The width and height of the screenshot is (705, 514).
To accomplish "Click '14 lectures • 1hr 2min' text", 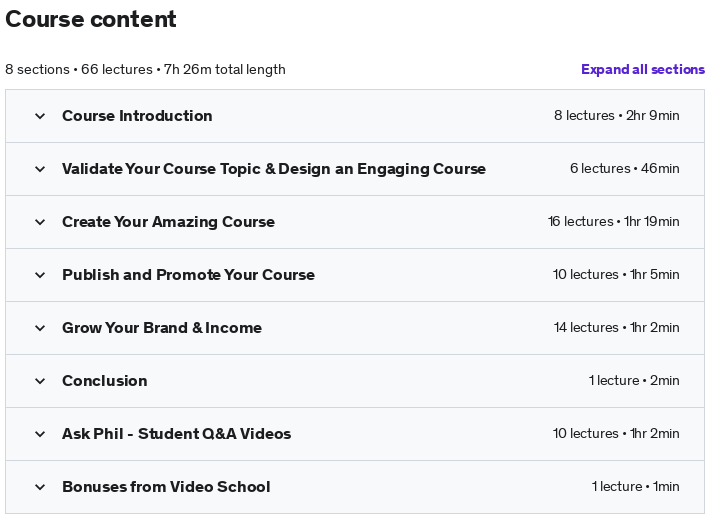I will pyautogui.click(x=616, y=327).
